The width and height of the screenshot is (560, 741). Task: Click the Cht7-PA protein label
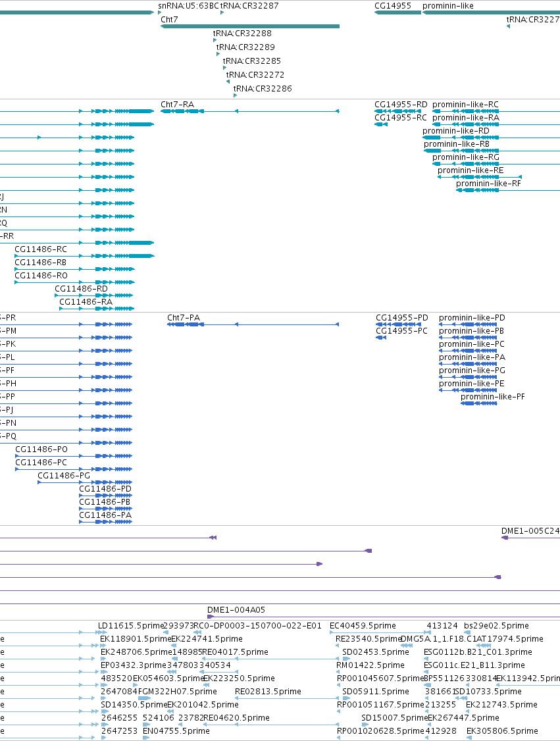tap(184, 318)
